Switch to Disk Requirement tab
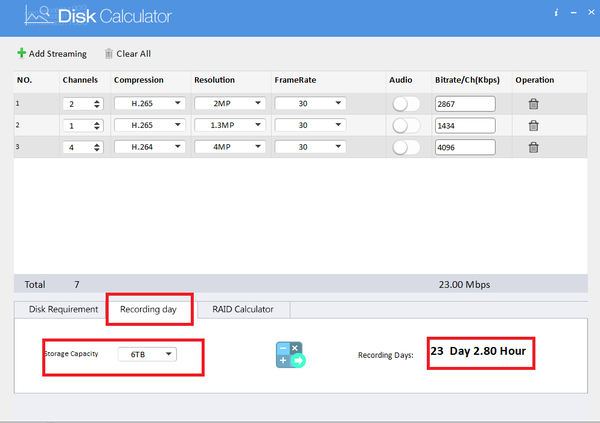Viewport: 600px width, 423px height. 64,309
